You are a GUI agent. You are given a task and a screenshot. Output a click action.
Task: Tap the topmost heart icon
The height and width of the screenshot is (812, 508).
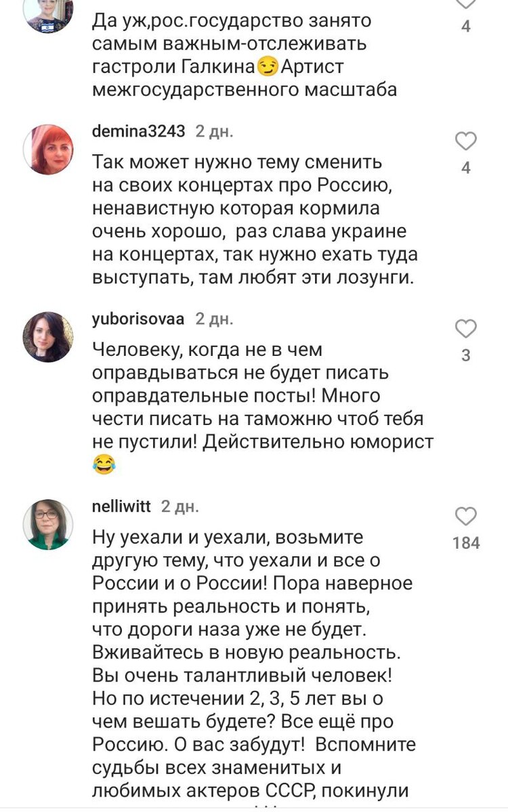click(465, 3)
